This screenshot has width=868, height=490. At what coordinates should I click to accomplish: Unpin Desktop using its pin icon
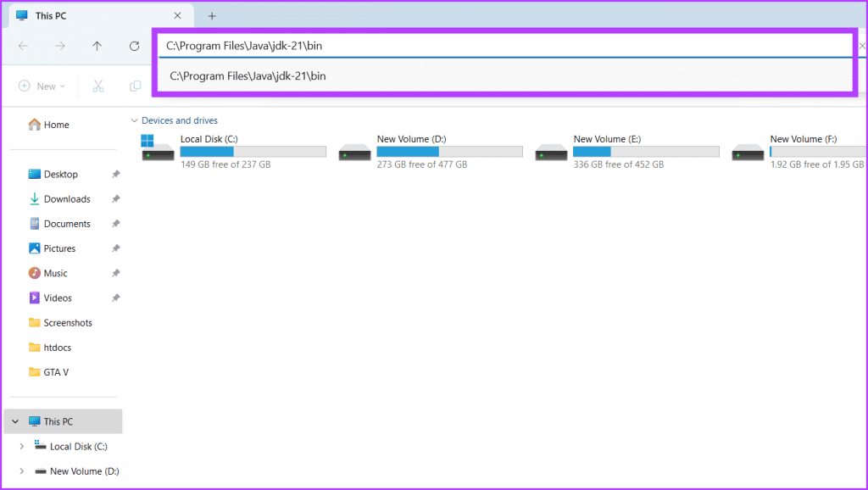[x=115, y=174]
